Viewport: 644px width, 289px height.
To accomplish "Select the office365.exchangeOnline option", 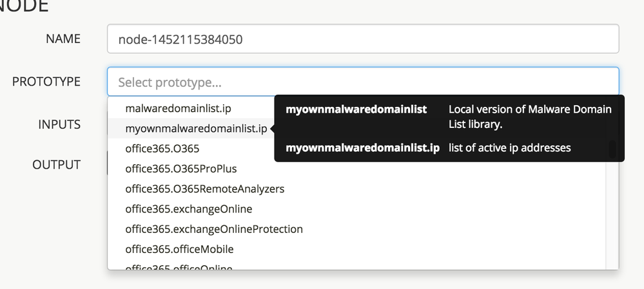I will tap(188, 209).
